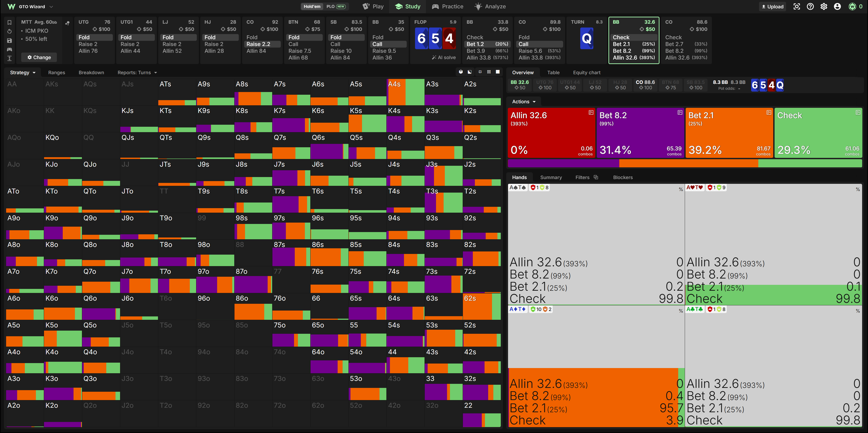Screen dimensions: 868x433
Task: Switch to the Summary tab
Action: (551, 177)
